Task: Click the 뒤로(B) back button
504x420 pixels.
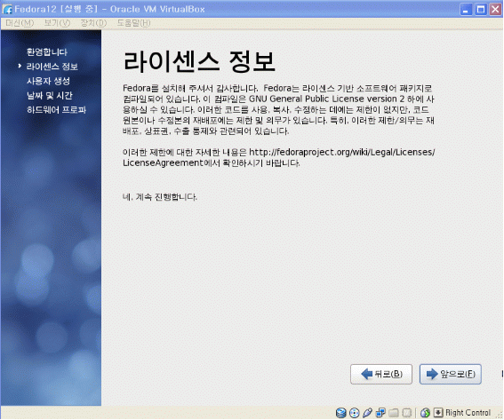Action: click(x=381, y=374)
